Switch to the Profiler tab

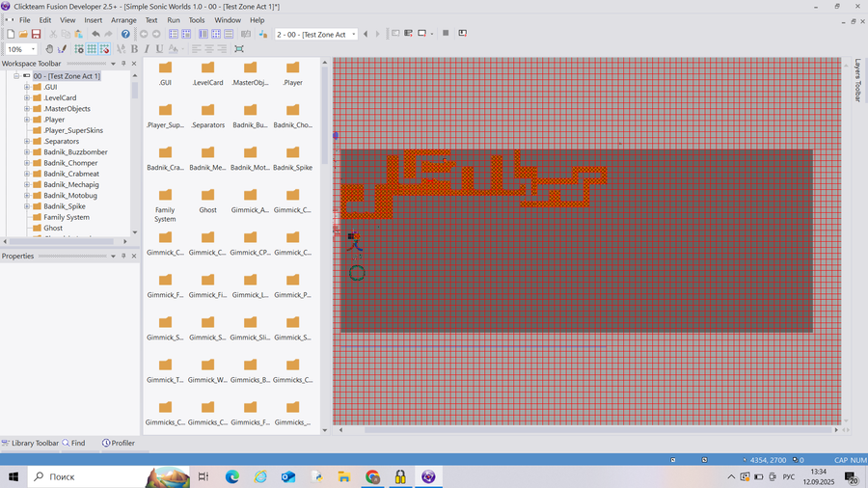[x=119, y=443]
